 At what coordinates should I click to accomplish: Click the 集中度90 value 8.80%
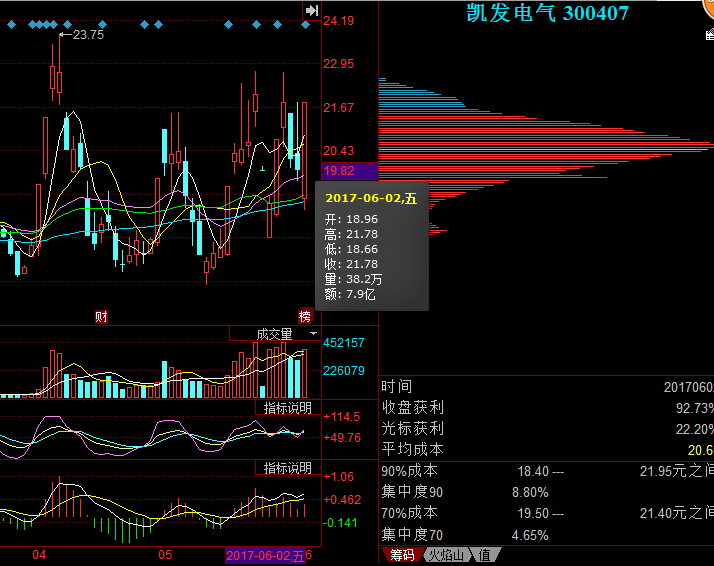pos(530,492)
